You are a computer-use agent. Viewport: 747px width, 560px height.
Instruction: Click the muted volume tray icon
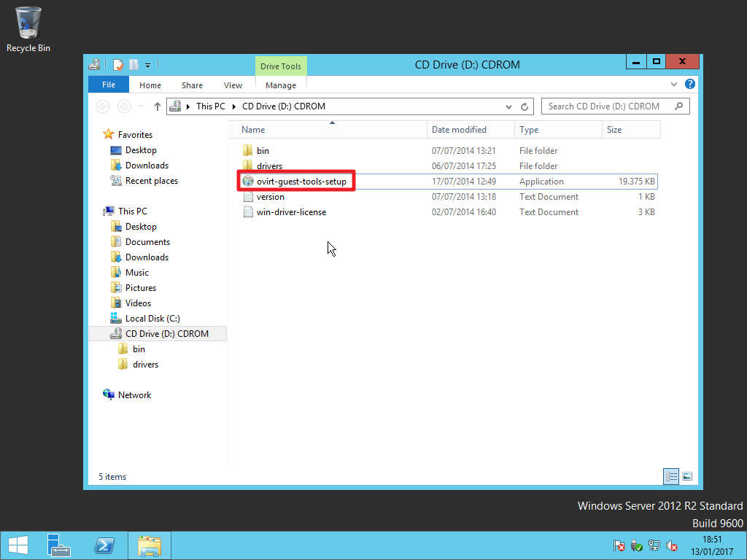pyautogui.click(x=672, y=545)
